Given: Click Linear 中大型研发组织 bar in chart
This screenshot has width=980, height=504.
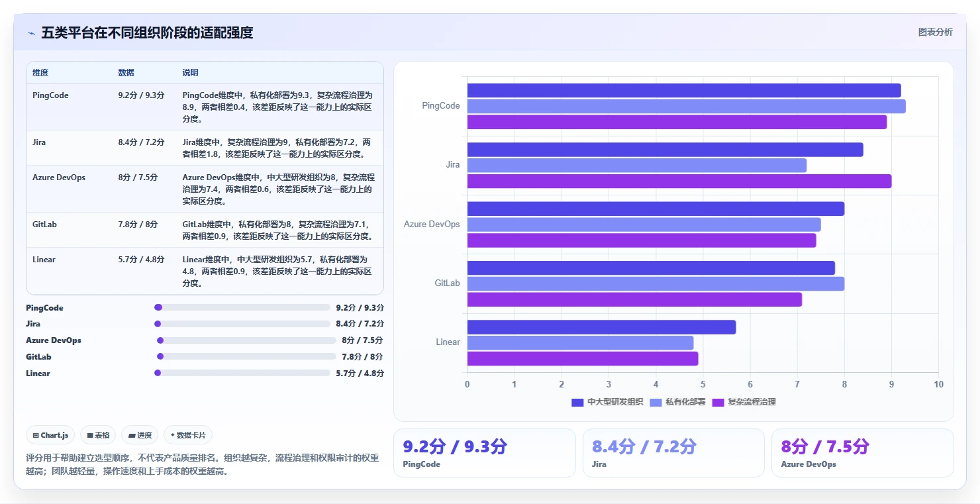Looking at the screenshot, I should click(x=602, y=327).
